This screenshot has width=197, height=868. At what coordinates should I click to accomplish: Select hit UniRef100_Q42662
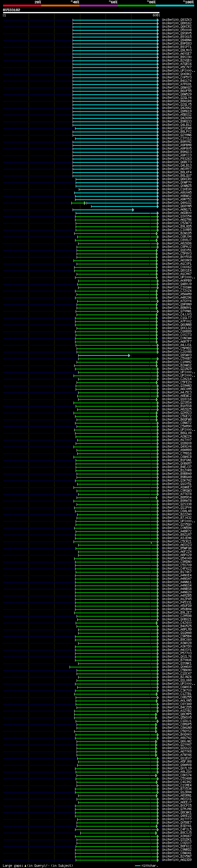(x=176, y=108)
